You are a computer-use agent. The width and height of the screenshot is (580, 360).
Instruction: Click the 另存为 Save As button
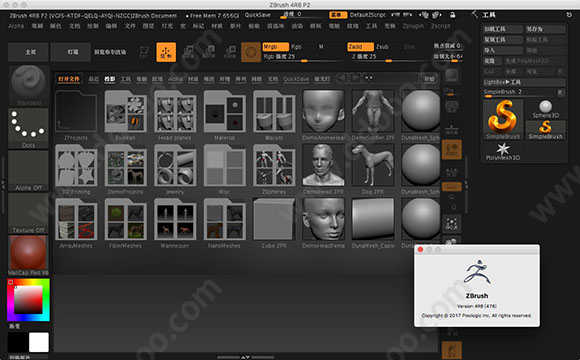(x=545, y=29)
